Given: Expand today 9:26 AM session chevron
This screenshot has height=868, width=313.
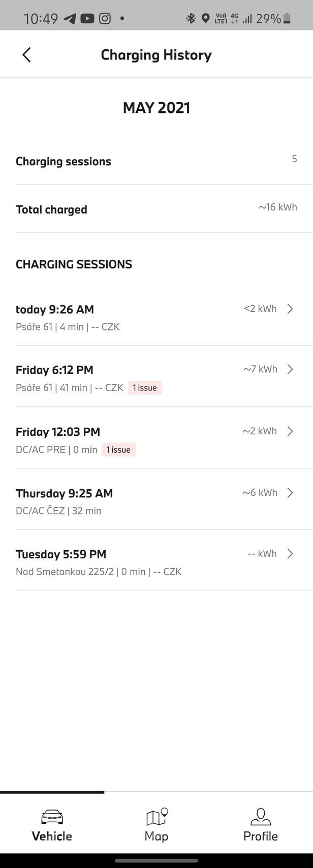Looking at the screenshot, I should pyautogui.click(x=290, y=309).
